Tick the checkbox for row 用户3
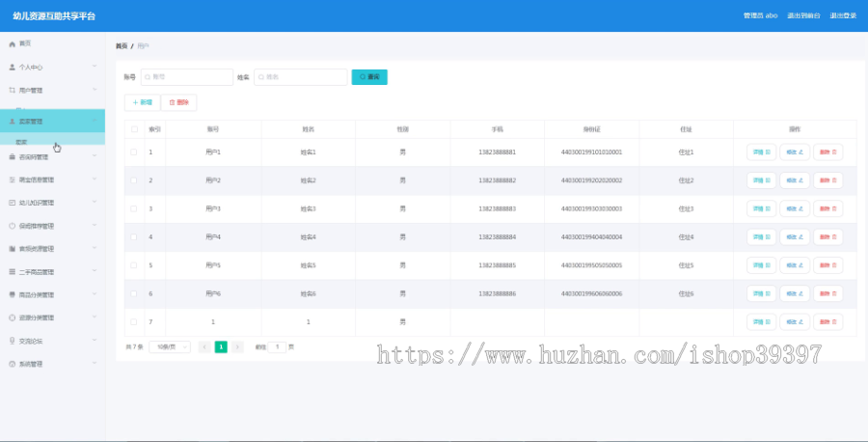The height and width of the screenshot is (442, 868). [x=134, y=208]
